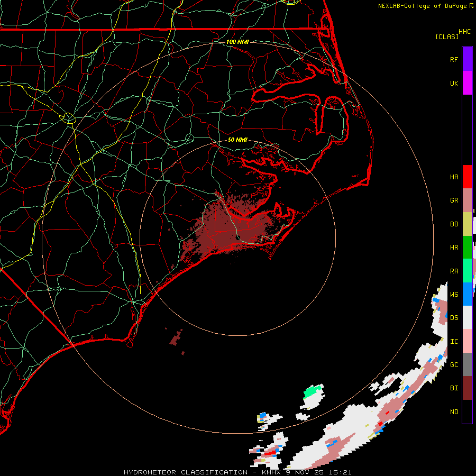Click the '9 NOV 25' date text

point(305,472)
